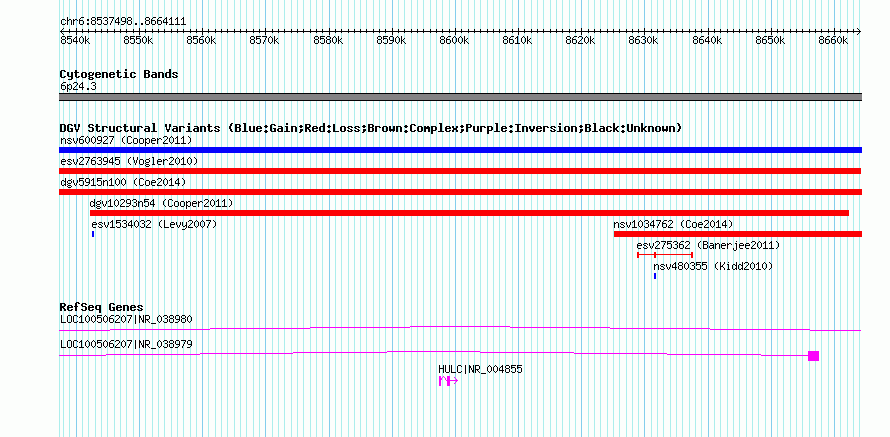Click the 8600k ruler tick label
Viewport: 890px width, 437px height.
pos(454,41)
